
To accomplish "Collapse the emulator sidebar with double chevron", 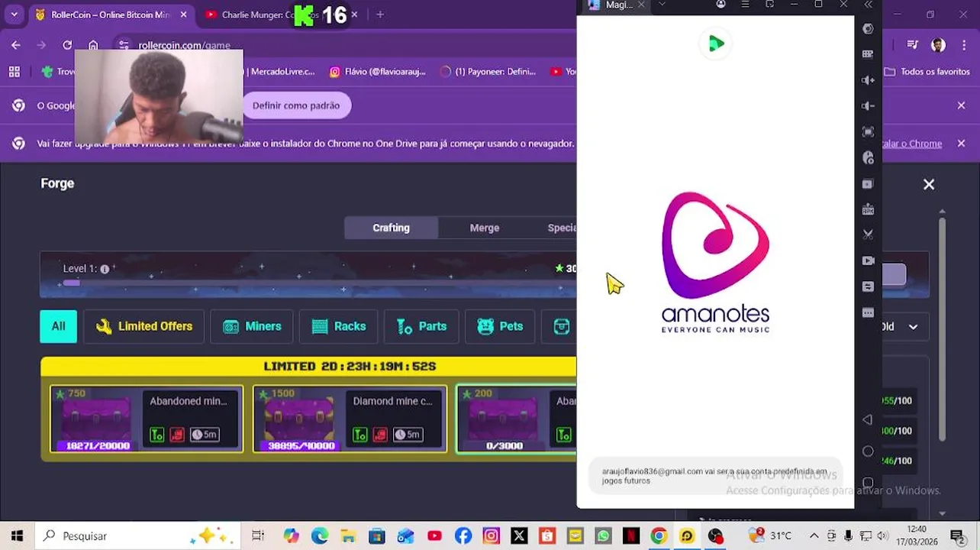I will click(868, 5).
